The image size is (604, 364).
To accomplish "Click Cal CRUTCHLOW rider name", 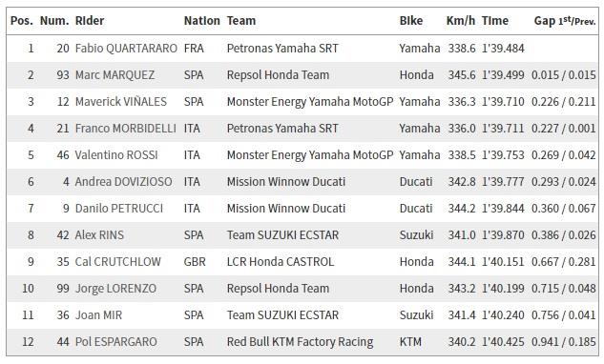I will 118,262.
